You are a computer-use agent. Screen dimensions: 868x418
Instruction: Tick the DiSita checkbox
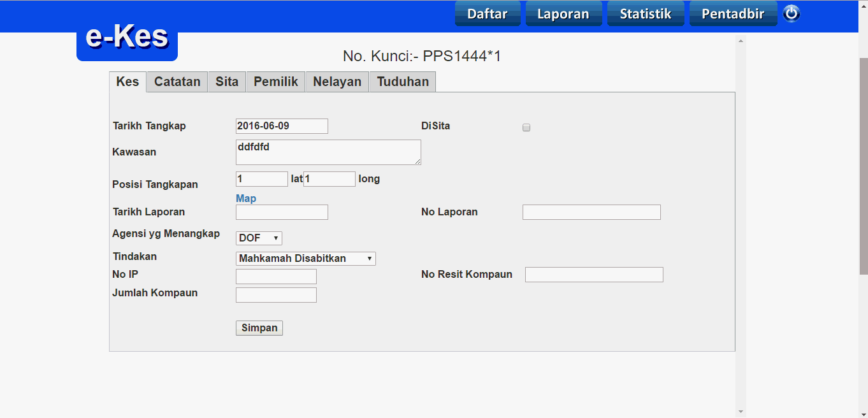(526, 128)
